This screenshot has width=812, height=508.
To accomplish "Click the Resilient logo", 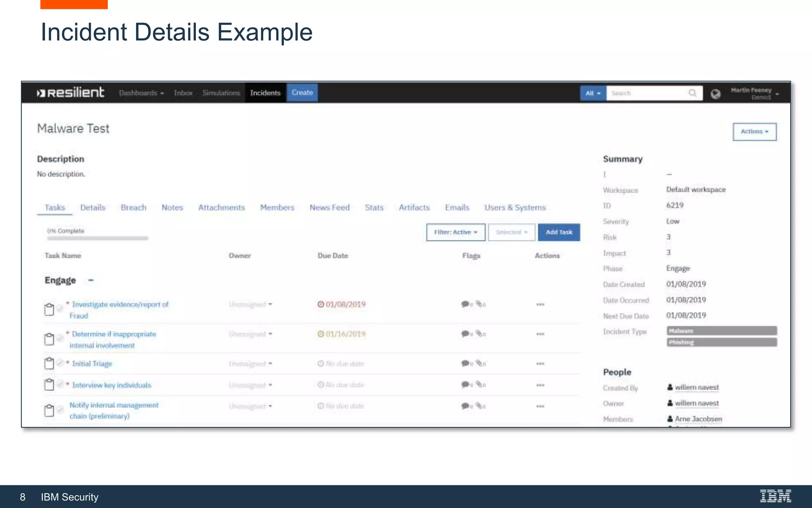I will (71, 92).
